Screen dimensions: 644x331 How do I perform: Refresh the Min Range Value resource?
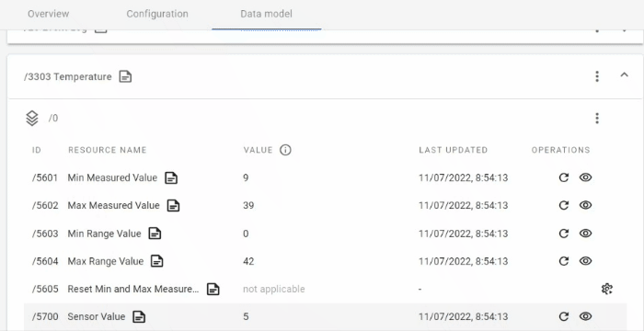pos(563,234)
